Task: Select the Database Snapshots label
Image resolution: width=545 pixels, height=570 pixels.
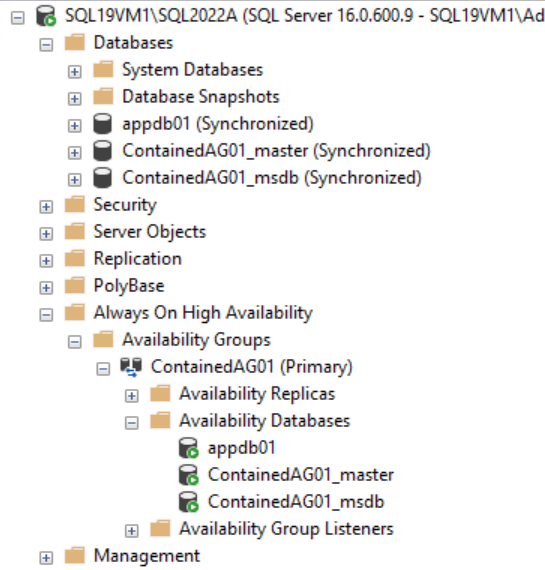Action: click(x=201, y=97)
